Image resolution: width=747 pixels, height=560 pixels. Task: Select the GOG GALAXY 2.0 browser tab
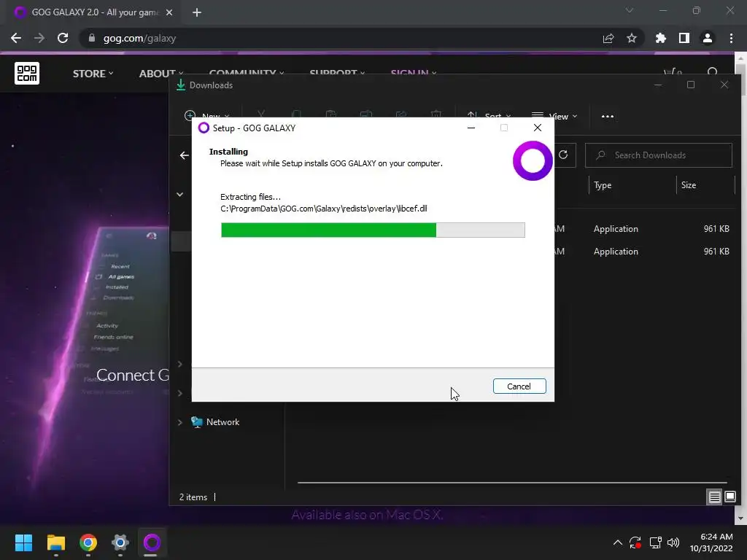click(x=94, y=12)
